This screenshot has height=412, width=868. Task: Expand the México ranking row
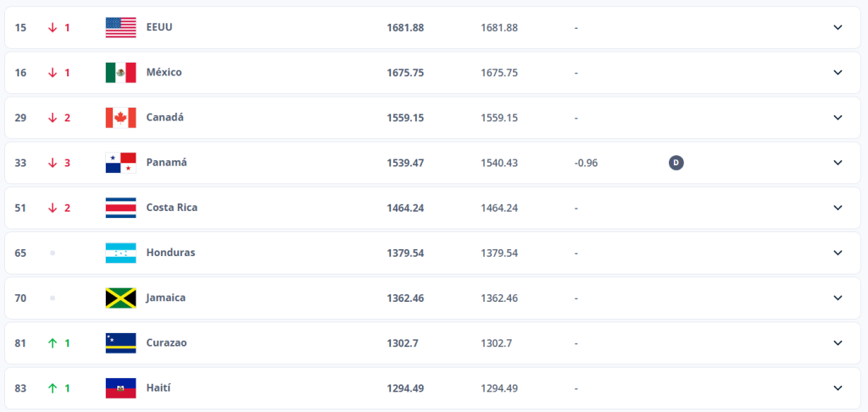(837, 72)
